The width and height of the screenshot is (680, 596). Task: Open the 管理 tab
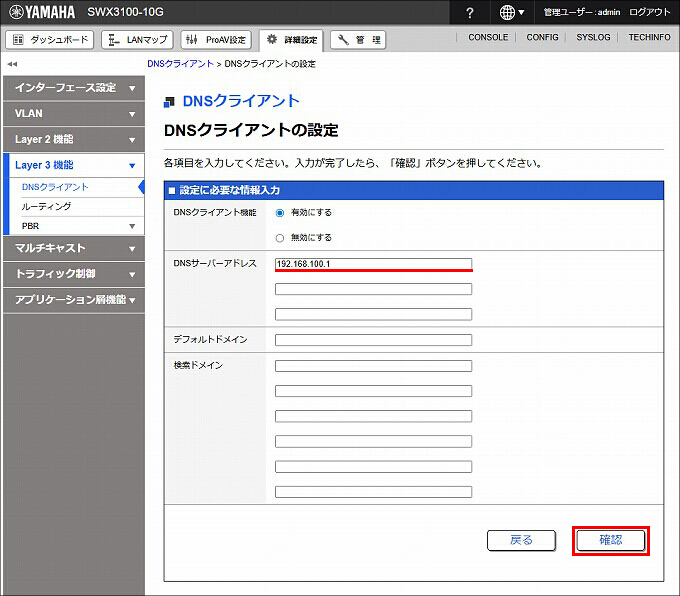(358, 40)
